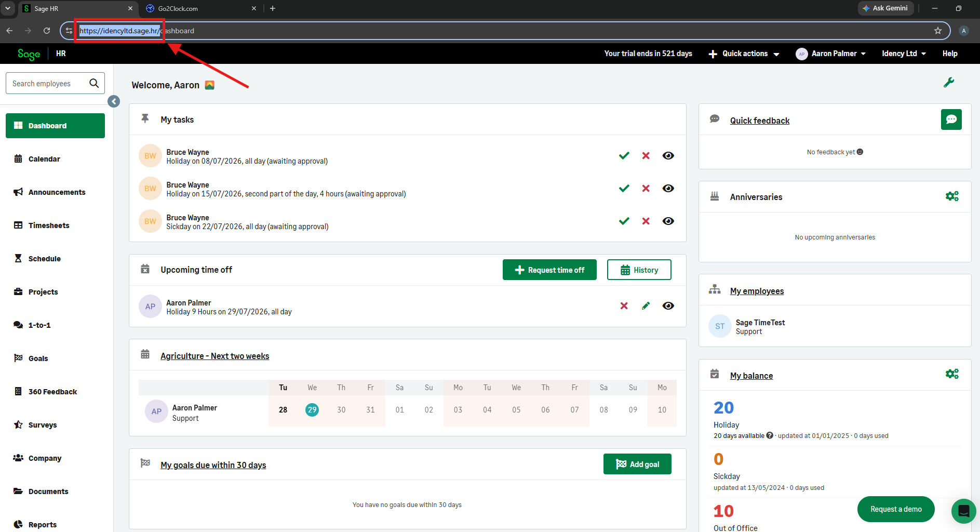Open time off History button
Viewport: 980px width, 532px height.
pos(639,270)
